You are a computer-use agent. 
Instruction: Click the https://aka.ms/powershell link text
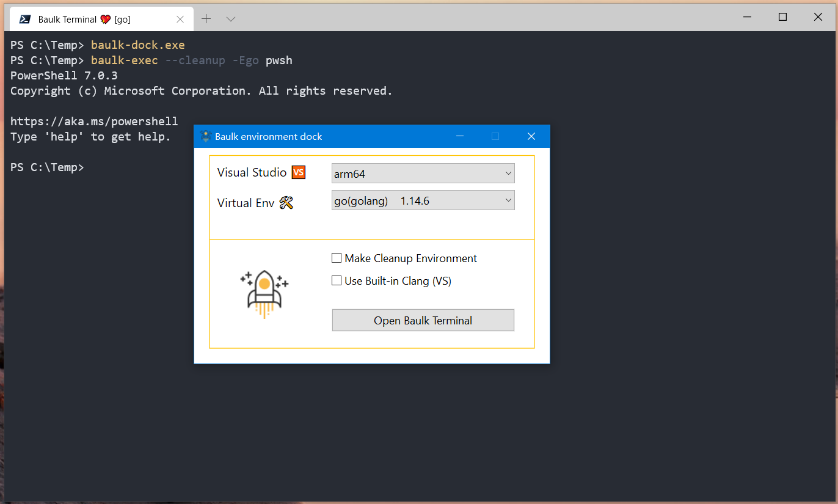coord(94,121)
